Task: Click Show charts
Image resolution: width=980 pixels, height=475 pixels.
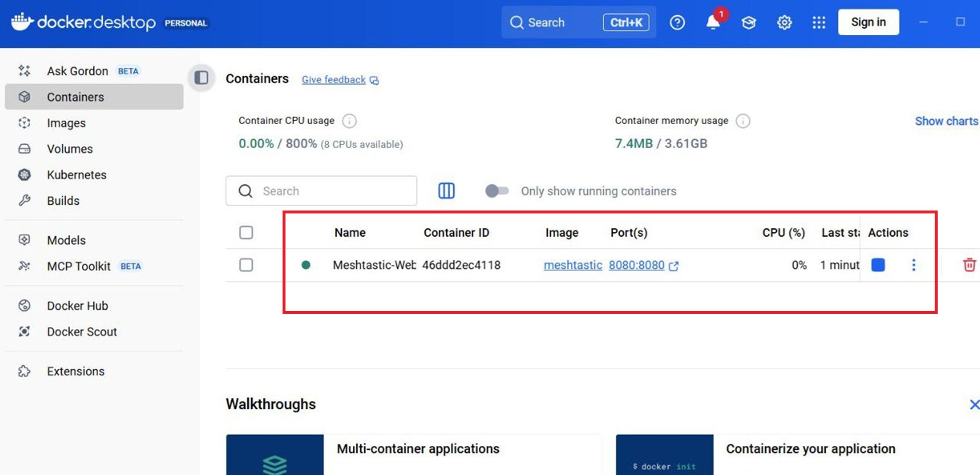Action: coord(946,121)
